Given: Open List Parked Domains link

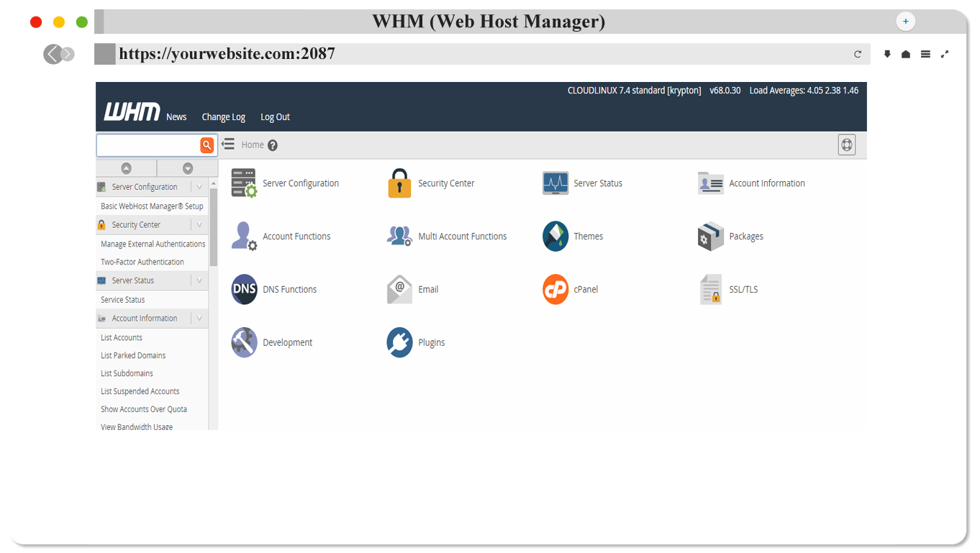Looking at the screenshot, I should pos(133,356).
